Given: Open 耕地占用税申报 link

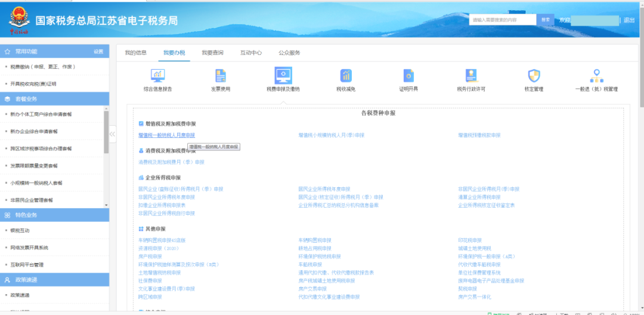Looking at the screenshot, I should [315, 248].
